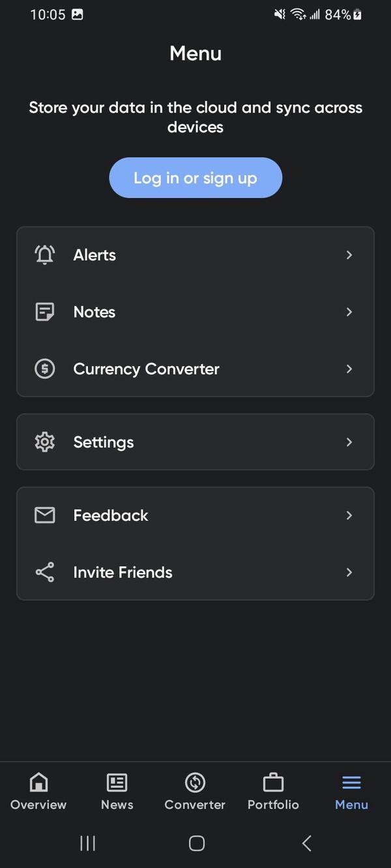Open the Portfolio briefcase icon
The height and width of the screenshot is (868, 391).
point(273,782)
